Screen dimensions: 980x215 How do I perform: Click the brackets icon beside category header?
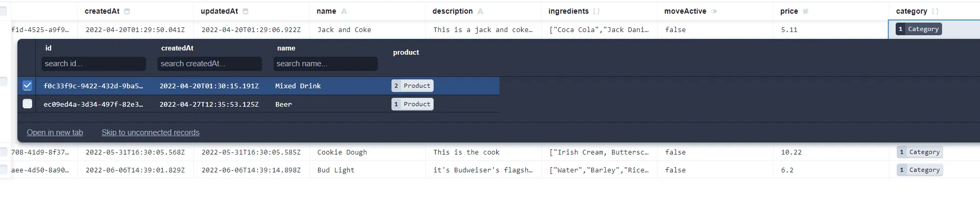935,11
